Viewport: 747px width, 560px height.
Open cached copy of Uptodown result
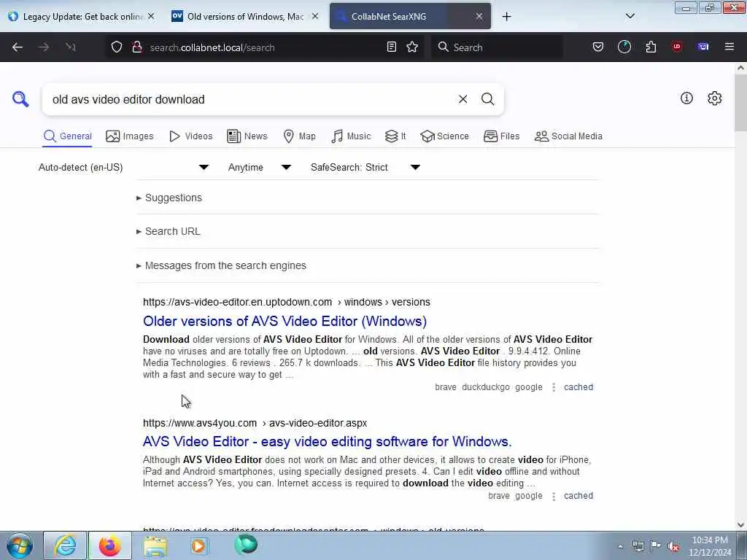pyautogui.click(x=578, y=387)
